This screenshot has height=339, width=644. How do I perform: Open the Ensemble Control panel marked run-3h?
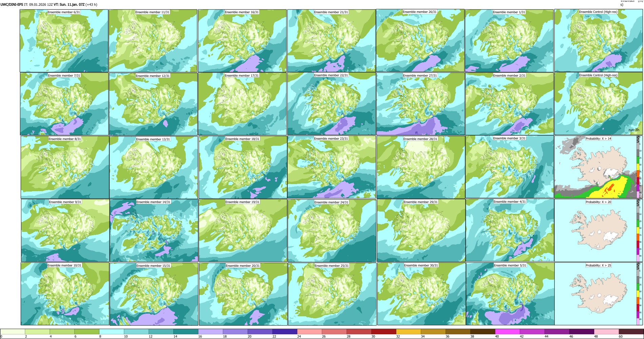pyautogui.click(x=599, y=104)
